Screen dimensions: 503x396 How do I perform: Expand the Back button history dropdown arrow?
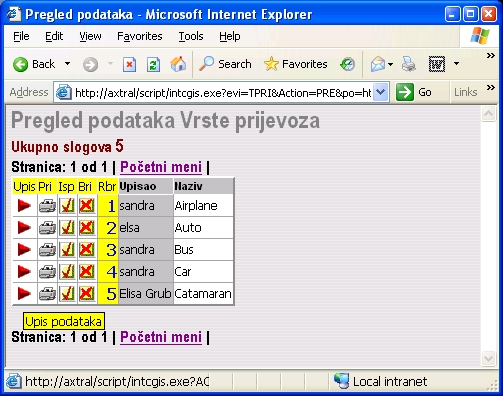point(67,64)
